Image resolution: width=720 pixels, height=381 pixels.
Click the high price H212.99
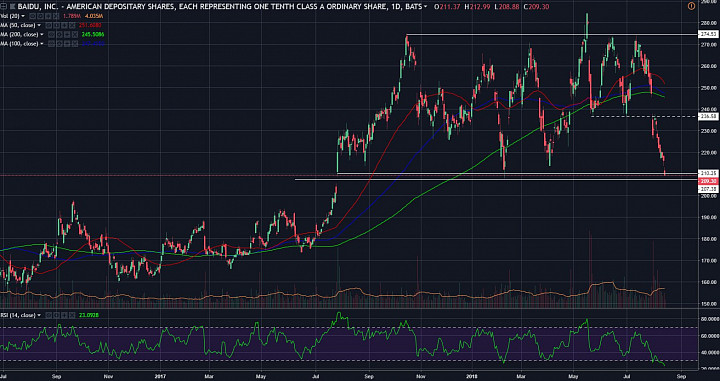478,7
